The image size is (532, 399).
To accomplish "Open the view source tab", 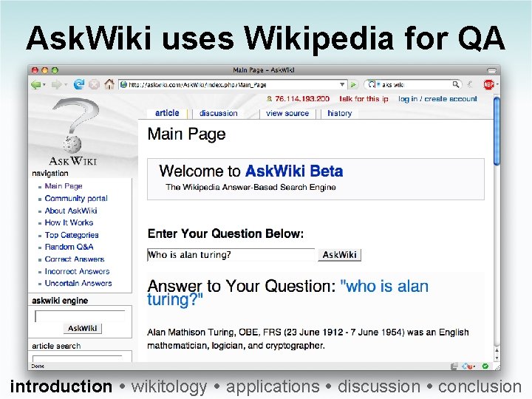I will click(x=287, y=113).
